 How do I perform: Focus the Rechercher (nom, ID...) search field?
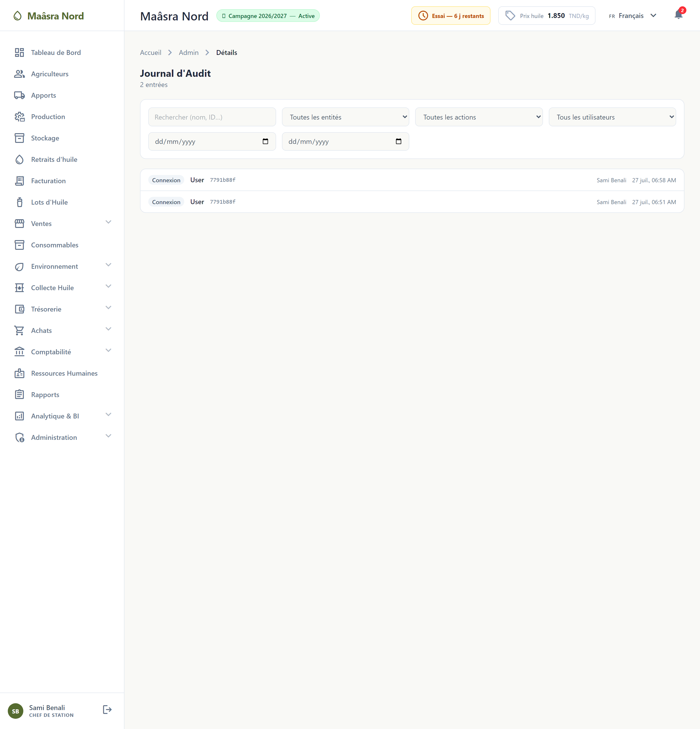pyautogui.click(x=212, y=117)
